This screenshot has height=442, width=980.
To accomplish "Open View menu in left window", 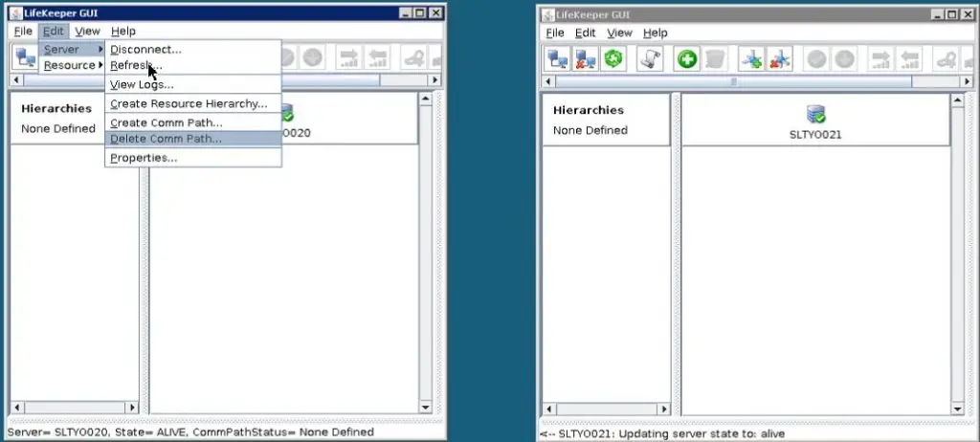I will (87, 31).
